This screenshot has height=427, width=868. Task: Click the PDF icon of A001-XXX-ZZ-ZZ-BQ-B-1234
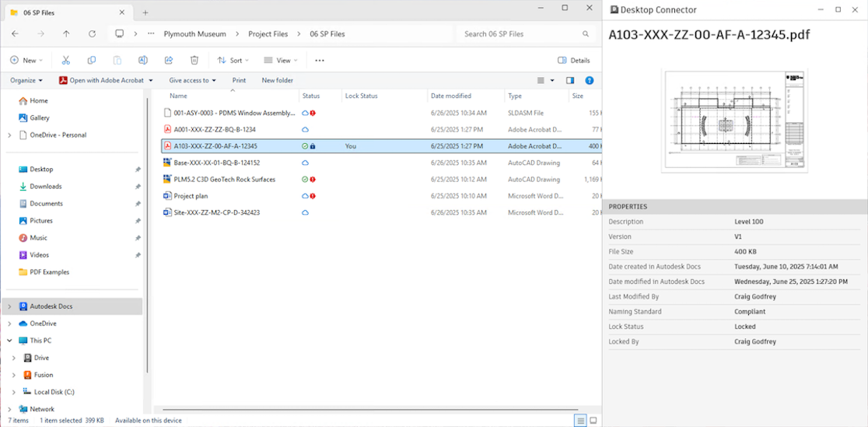166,129
